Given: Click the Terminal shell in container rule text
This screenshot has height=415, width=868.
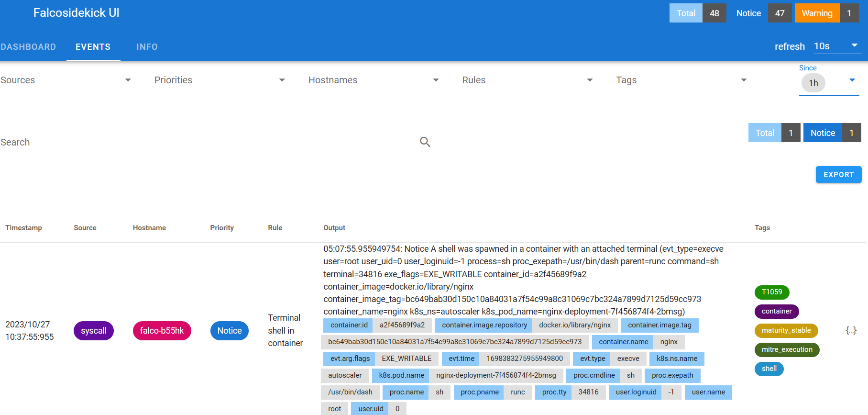Looking at the screenshot, I should point(286,330).
